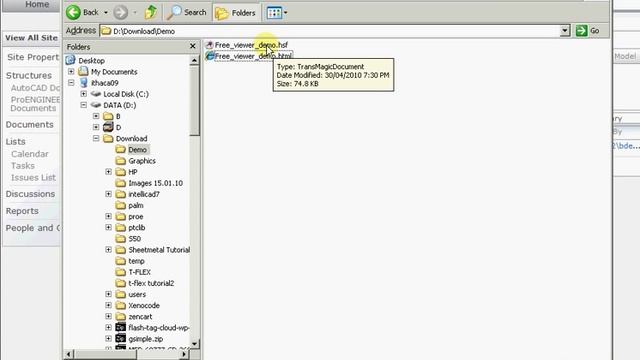Click the green Go arrow button
This screenshot has width=640, height=360.
pyautogui.click(x=581, y=31)
